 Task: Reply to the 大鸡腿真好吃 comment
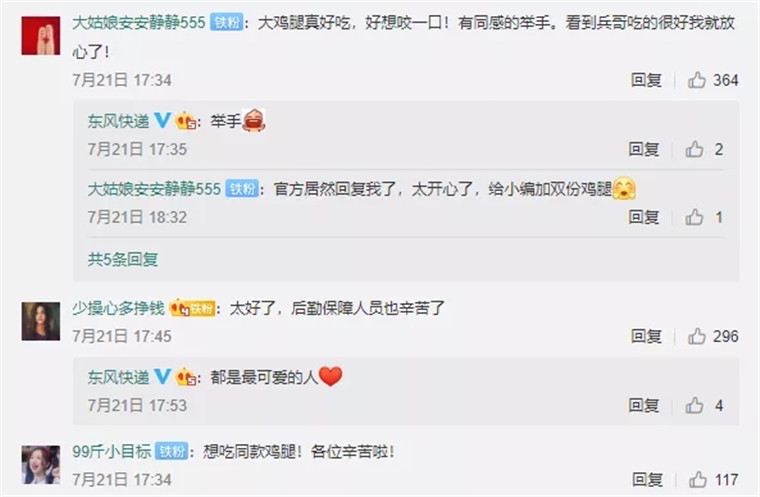point(646,80)
